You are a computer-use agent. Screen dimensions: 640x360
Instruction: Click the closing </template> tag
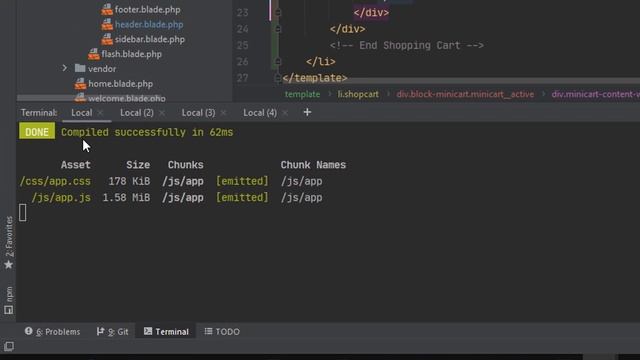(315, 78)
